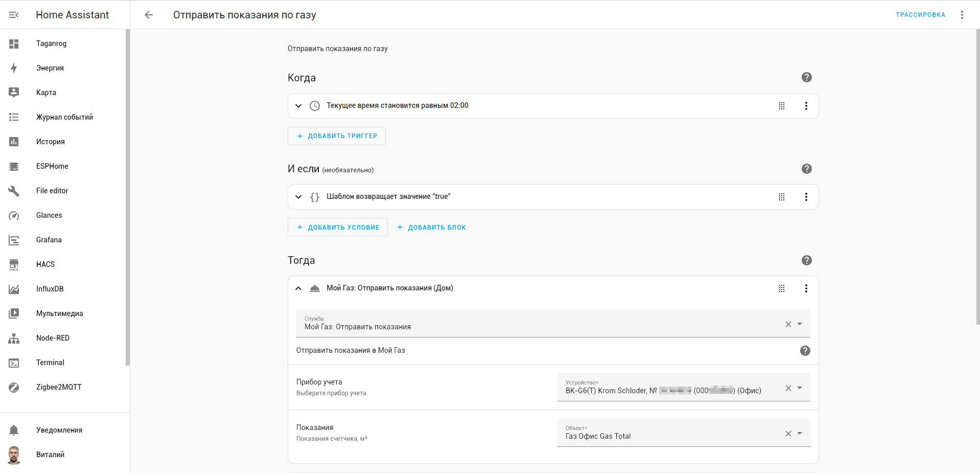The width and height of the screenshot is (980, 473).
Task: Open the Служба service dropdown
Action: point(800,324)
